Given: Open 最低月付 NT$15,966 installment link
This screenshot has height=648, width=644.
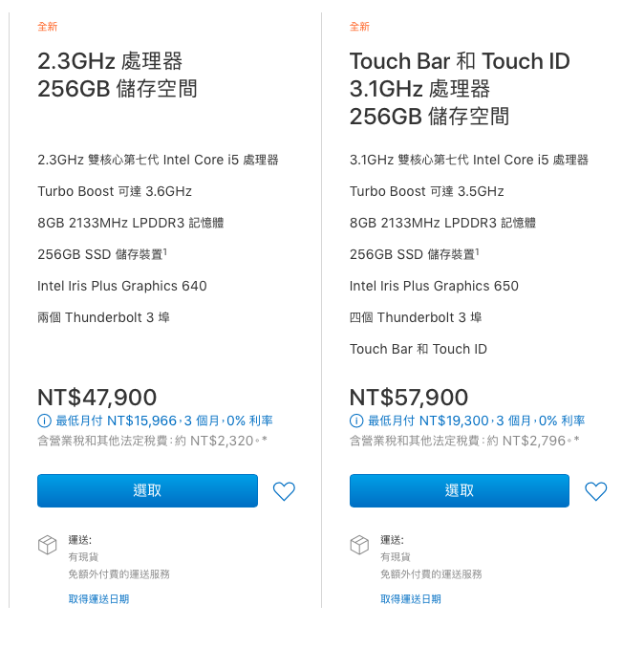Looking at the screenshot, I should pyautogui.click(x=164, y=421).
